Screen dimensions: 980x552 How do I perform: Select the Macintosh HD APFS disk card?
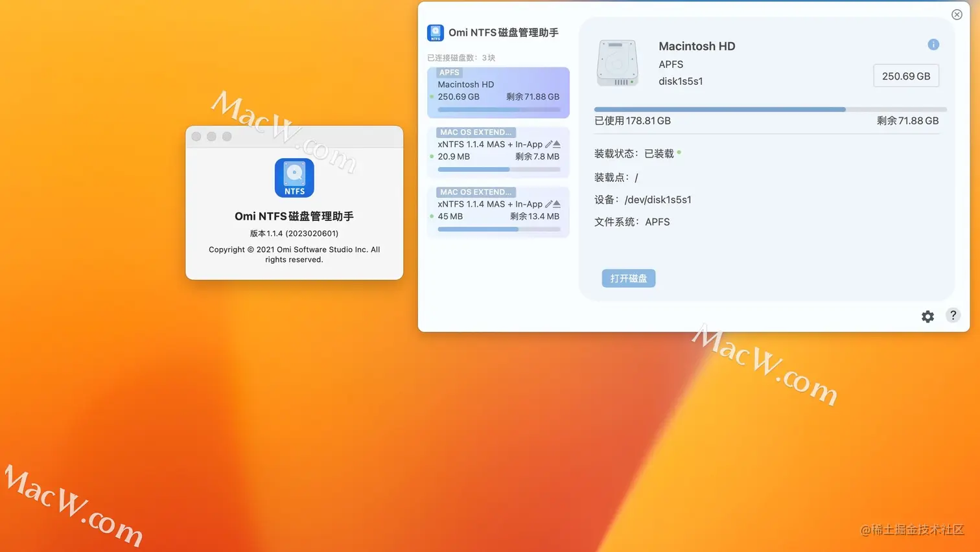point(498,93)
